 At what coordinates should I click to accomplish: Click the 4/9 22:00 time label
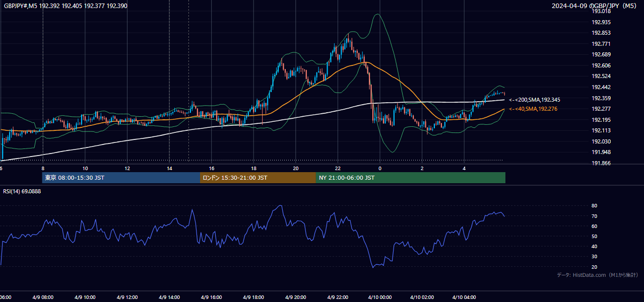[338, 297]
